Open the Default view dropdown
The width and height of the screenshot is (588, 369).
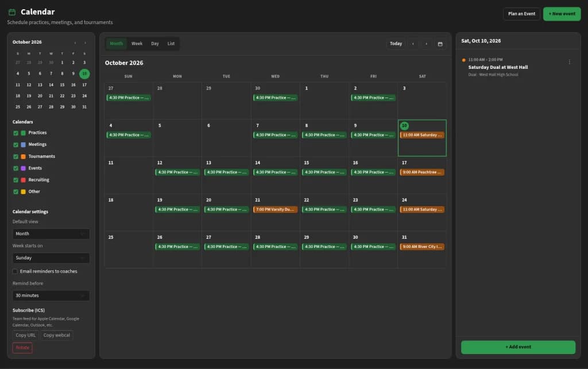coord(51,234)
